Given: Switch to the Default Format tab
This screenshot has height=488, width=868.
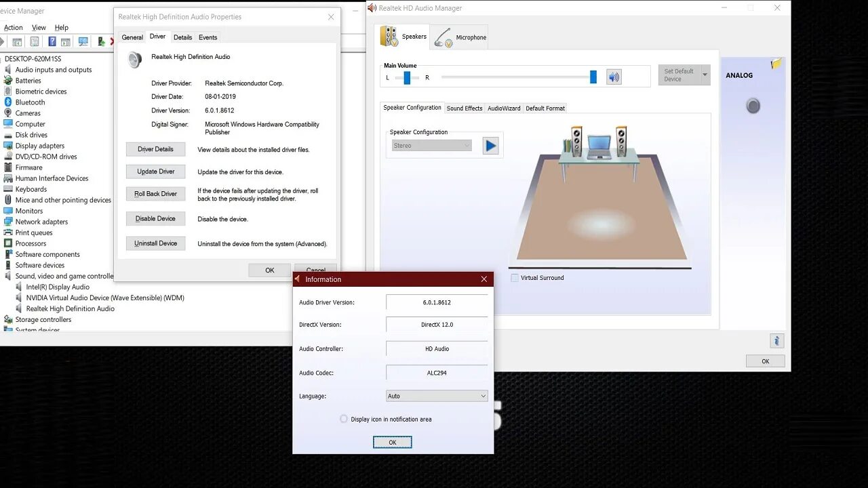Looking at the screenshot, I should pyautogui.click(x=545, y=108).
